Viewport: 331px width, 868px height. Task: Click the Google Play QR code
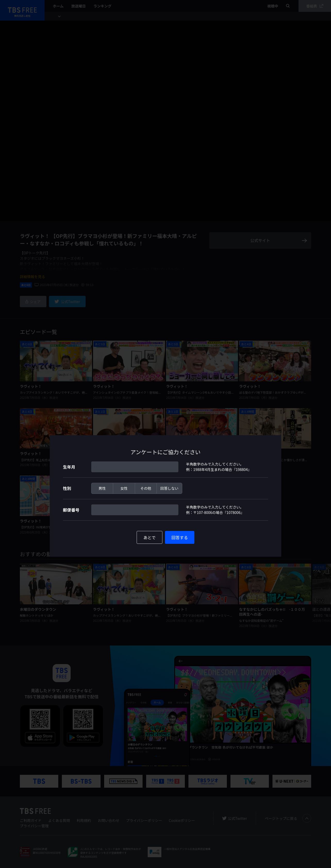(x=83, y=719)
